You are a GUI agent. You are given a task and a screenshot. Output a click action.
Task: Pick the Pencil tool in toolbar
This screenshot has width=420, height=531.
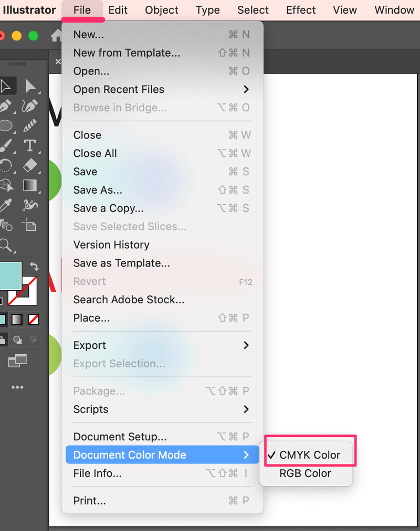(x=30, y=126)
